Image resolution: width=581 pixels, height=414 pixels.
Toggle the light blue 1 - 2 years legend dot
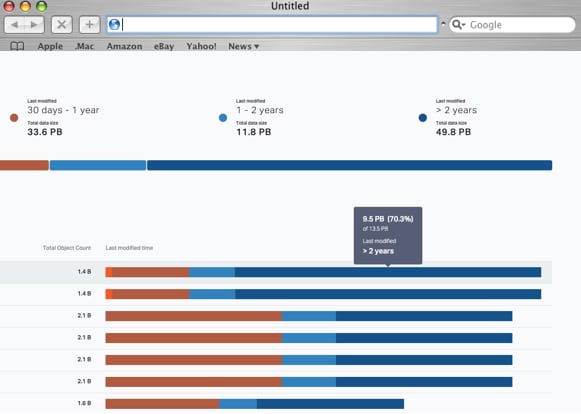pyautogui.click(x=223, y=118)
